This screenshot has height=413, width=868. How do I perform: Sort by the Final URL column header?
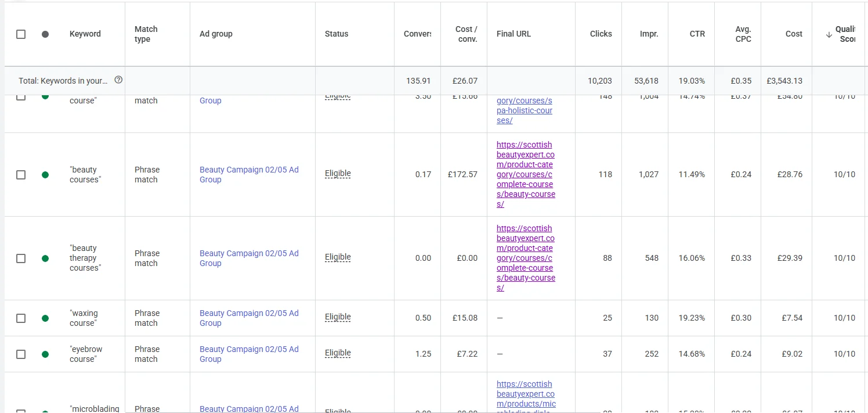coord(513,34)
